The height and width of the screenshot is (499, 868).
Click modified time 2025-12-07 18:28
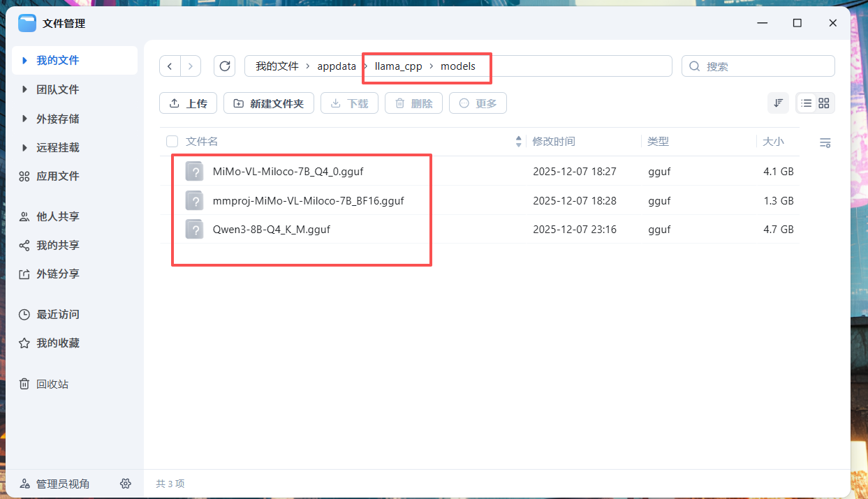[x=575, y=200]
